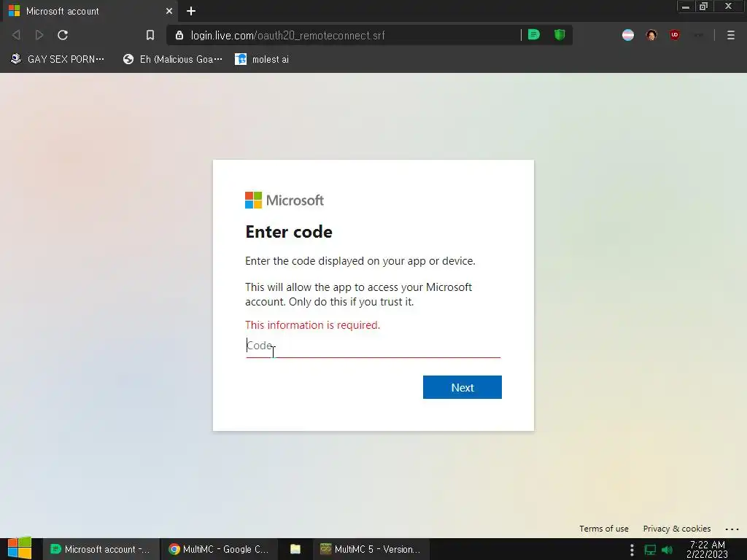The height and width of the screenshot is (560, 747).
Task: Click the blue Next button
Action: 462,387
